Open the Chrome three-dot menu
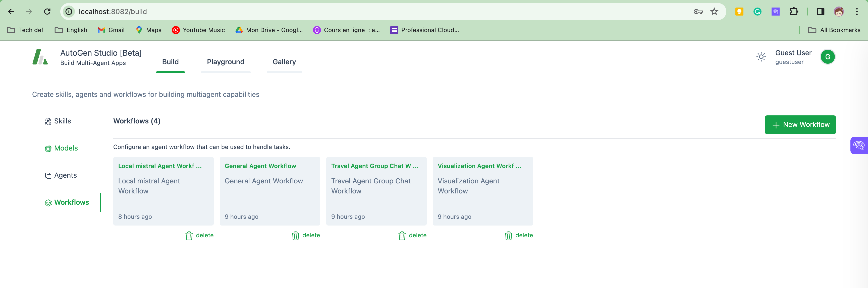The image size is (868, 288). coord(856,12)
